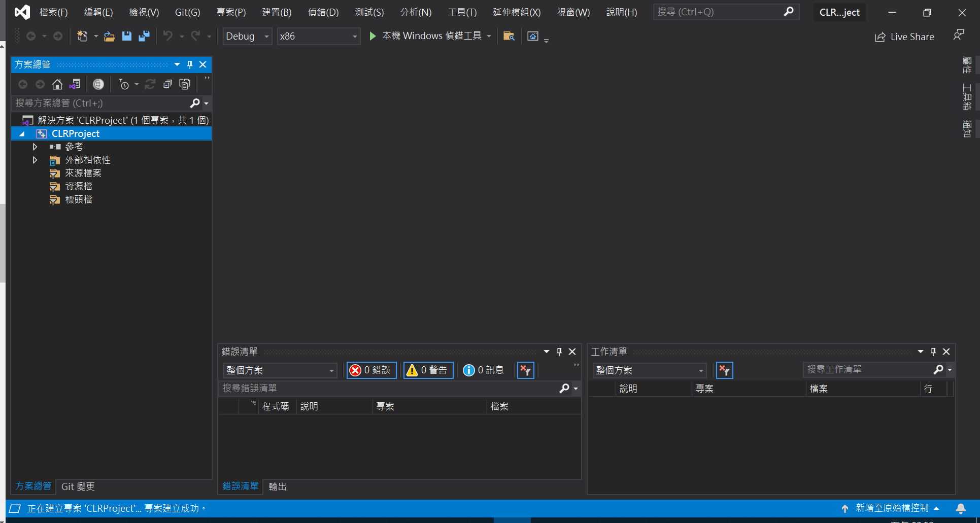The width and height of the screenshot is (980, 523).
Task: Click the Live Share button
Action: coord(904,37)
